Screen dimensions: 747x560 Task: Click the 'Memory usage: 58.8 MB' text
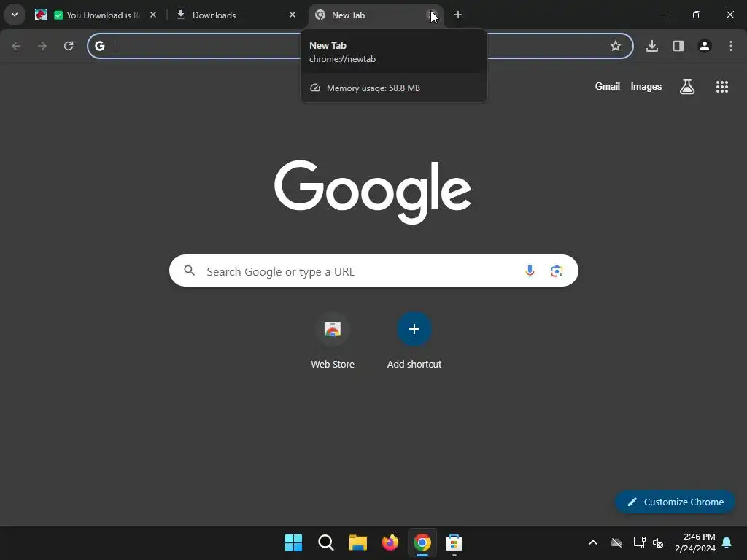tap(373, 88)
